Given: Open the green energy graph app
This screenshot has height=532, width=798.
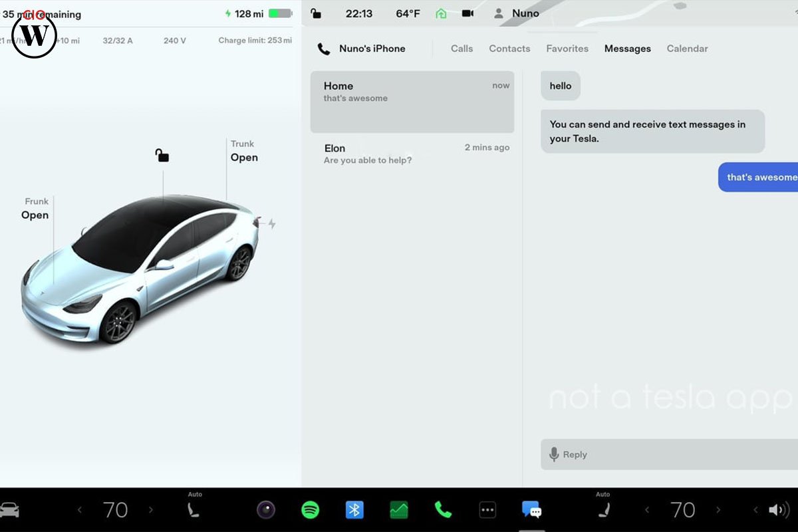Looking at the screenshot, I should [399, 510].
